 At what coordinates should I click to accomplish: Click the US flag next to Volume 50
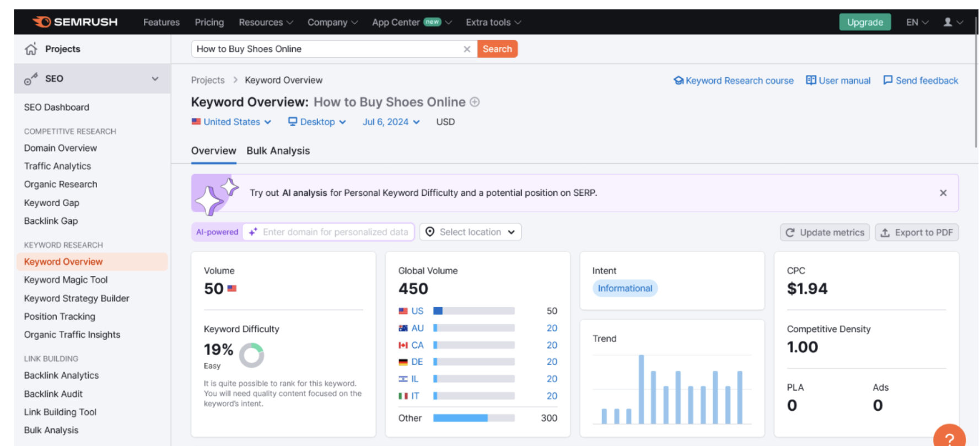pyautogui.click(x=232, y=288)
